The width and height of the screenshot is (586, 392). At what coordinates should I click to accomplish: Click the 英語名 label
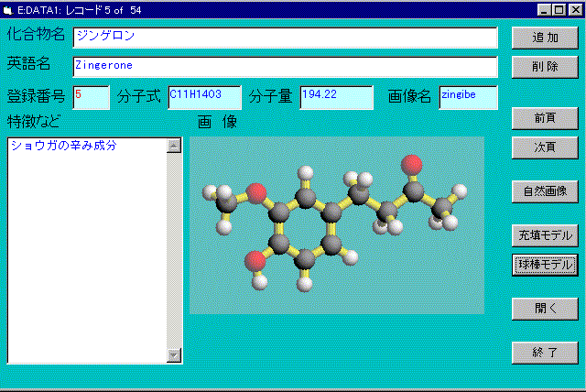click(28, 63)
